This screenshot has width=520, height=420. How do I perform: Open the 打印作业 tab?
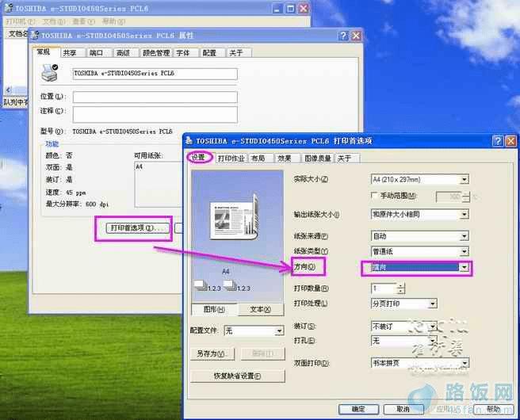231,158
